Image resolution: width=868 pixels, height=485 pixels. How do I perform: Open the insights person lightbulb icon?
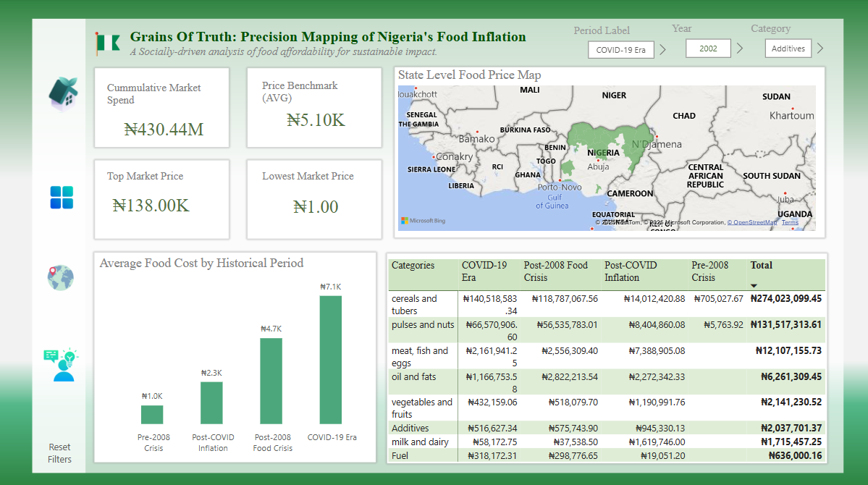tap(62, 365)
